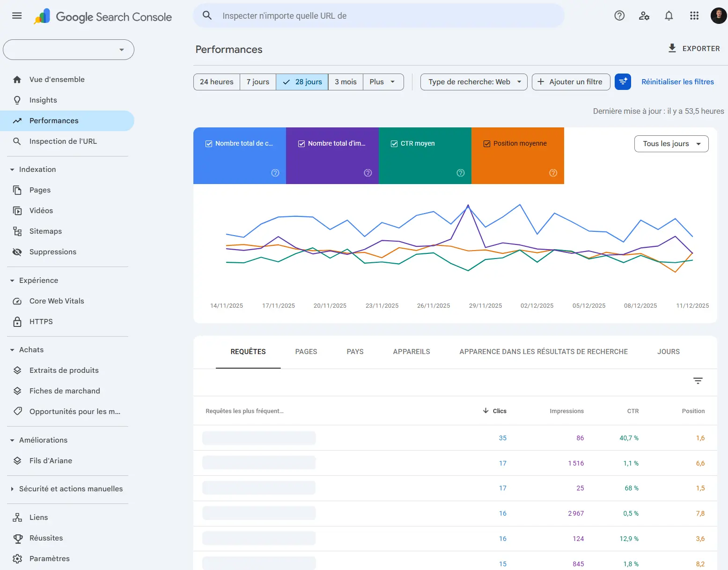Open the property selector dropdown
Image resolution: width=728 pixels, height=570 pixels.
[68, 49]
